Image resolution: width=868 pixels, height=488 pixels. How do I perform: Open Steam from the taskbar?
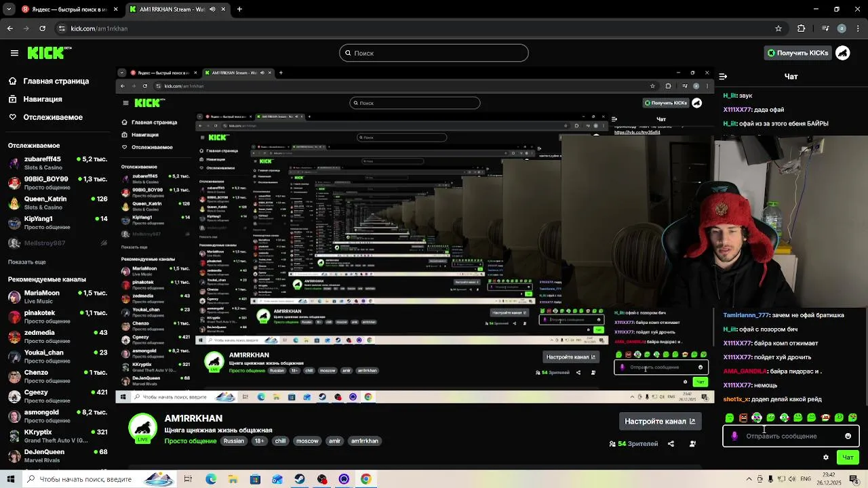tap(300, 479)
